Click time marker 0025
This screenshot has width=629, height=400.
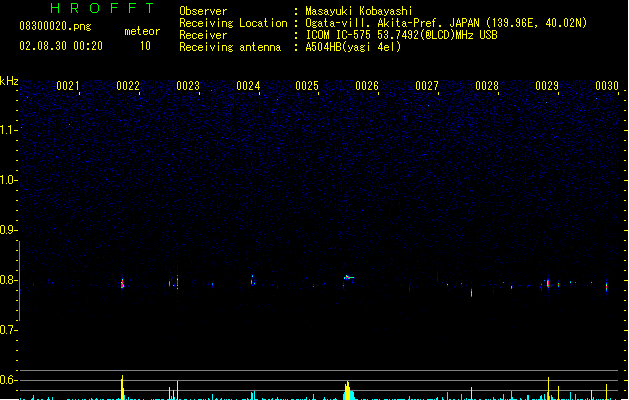[x=307, y=86]
